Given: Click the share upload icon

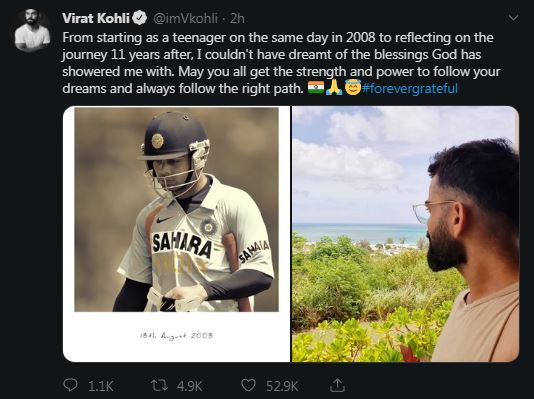Looking at the screenshot, I should 337,385.
